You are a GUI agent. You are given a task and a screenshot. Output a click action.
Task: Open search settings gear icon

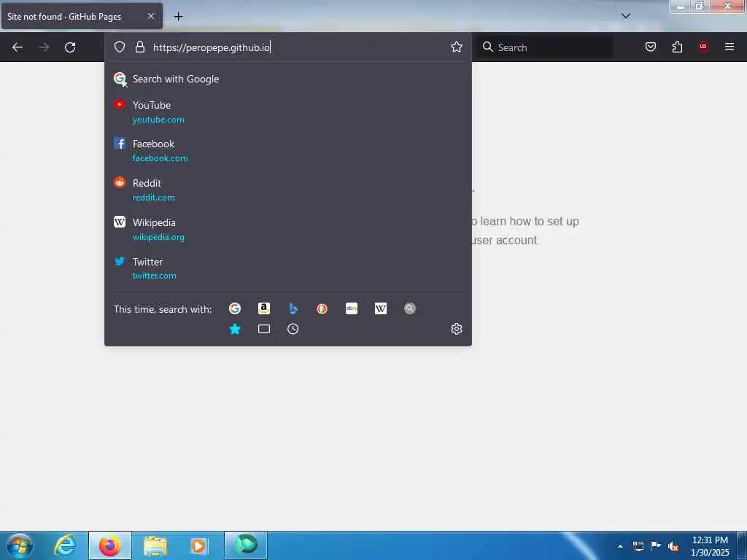pyautogui.click(x=457, y=329)
